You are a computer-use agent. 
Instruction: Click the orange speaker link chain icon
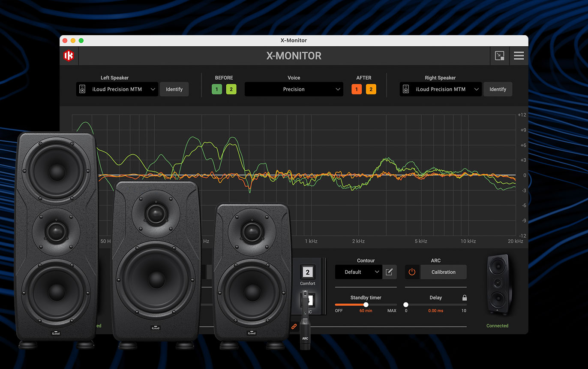pyautogui.click(x=294, y=327)
